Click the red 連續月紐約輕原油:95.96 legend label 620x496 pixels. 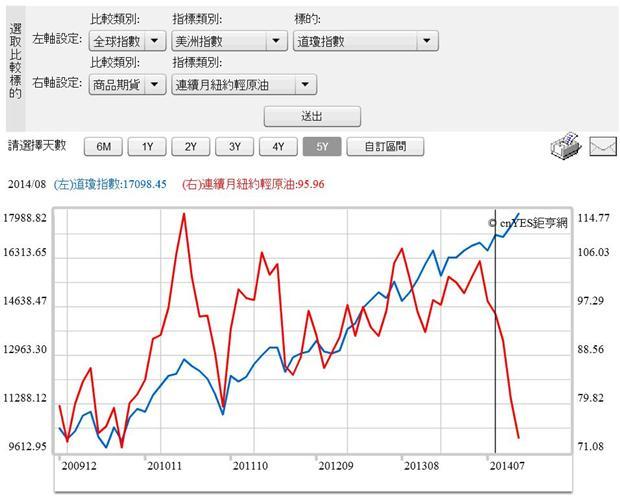point(253,184)
